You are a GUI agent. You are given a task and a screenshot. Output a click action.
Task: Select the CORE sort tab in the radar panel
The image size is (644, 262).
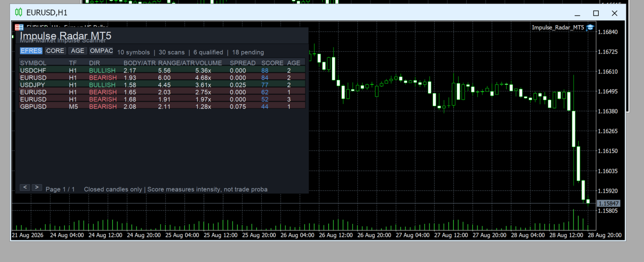pyautogui.click(x=55, y=51)
